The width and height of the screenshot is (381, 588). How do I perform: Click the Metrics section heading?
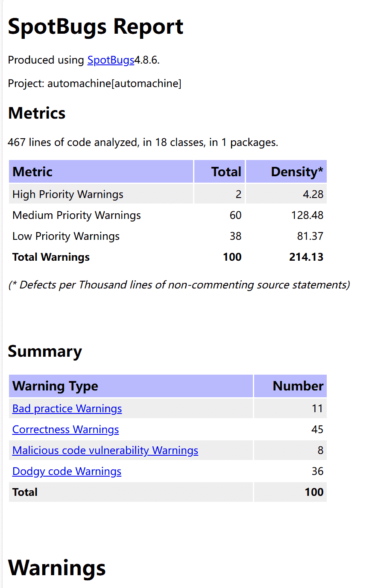[x=37, y=114]
